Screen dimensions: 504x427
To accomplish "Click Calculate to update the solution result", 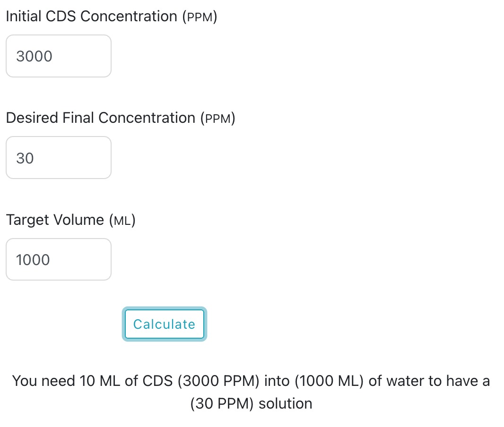I will coord(164,324).
